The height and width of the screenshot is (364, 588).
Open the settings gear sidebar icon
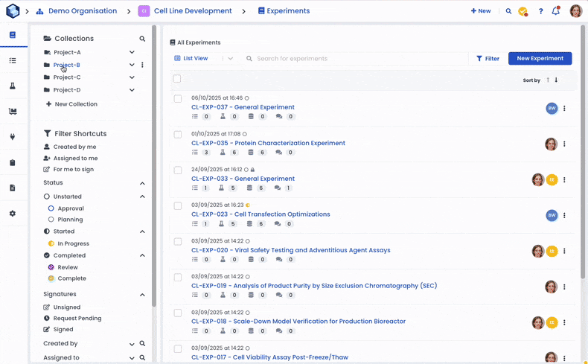(13, 214)
